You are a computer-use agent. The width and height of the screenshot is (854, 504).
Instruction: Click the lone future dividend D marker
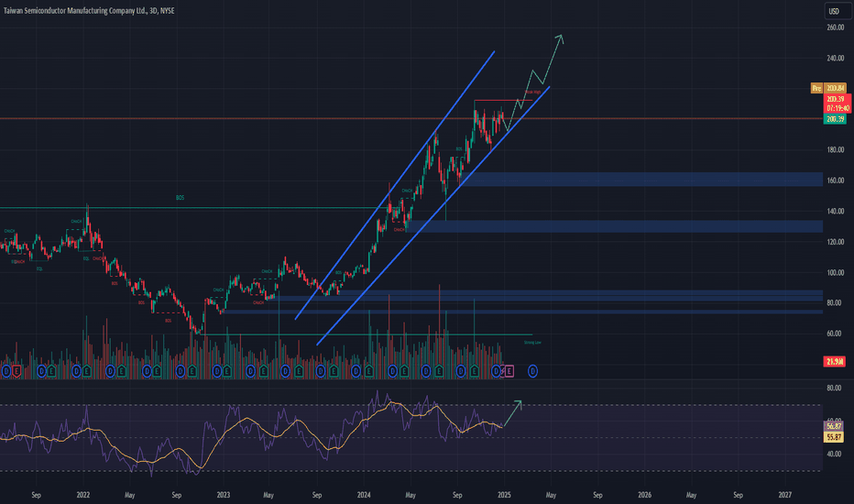click(x=532, y=371)
